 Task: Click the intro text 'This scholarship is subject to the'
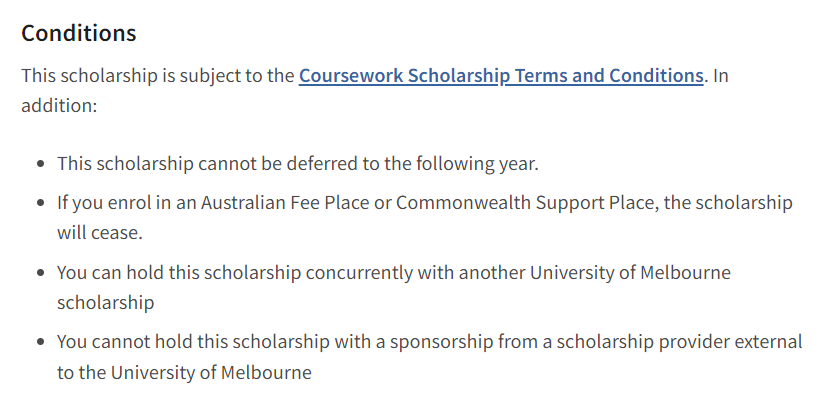coord(158,76)
